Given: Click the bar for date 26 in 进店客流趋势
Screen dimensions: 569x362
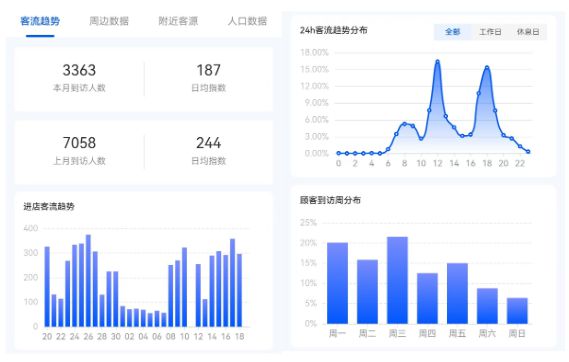Looking at the screenshot, I should (88, 281).
